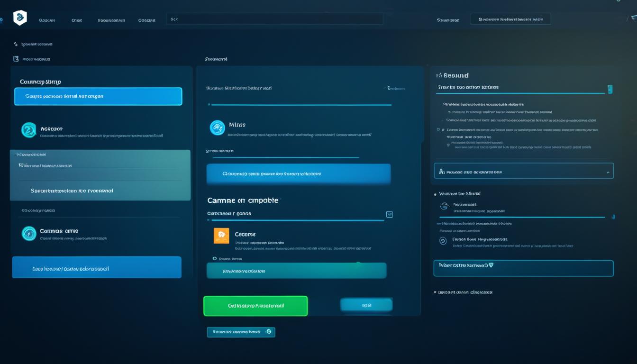Viewport: 637px width, 364px height.
Task: Open the AI Proxxed dropdown in the right panel
Action: coord(524,171)
